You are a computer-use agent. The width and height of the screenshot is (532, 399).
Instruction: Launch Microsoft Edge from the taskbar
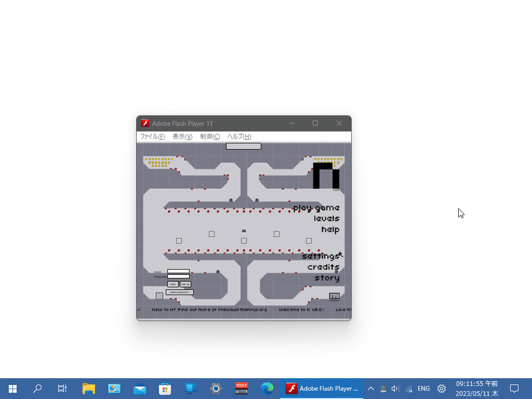tap(267, 389)
